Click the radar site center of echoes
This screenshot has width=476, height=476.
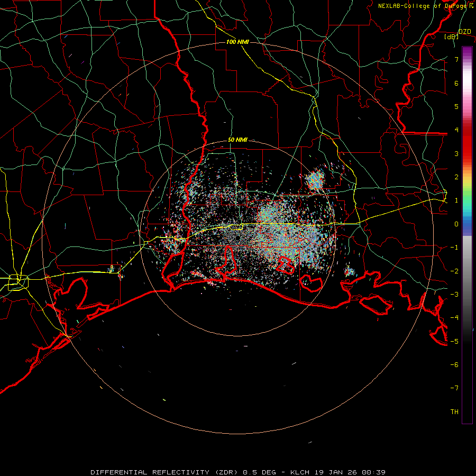237,237
